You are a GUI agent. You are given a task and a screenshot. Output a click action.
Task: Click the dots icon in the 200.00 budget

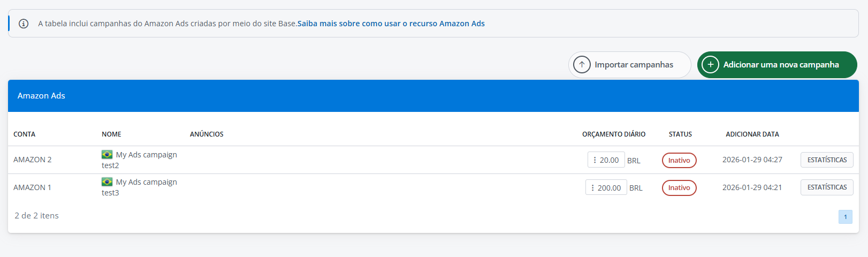pyautogui.click(x=592, y=187)
